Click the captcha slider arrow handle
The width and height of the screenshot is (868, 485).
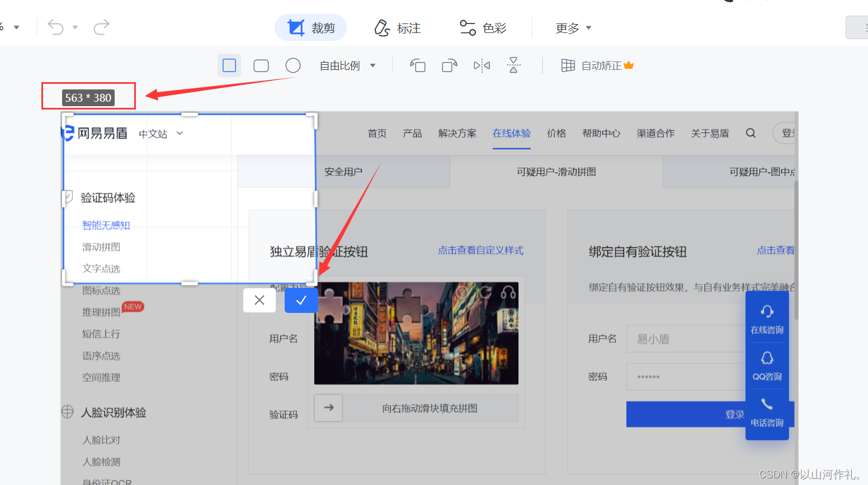[x=329, y=408]
